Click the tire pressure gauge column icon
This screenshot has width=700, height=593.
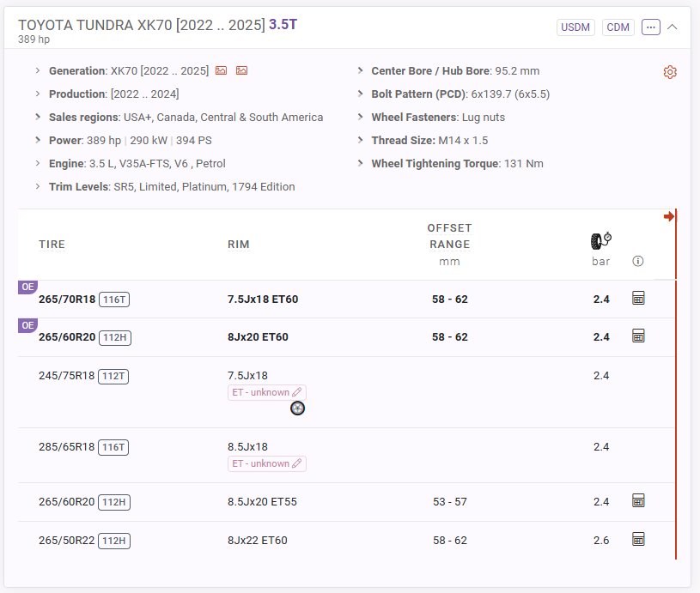(601, 241)
